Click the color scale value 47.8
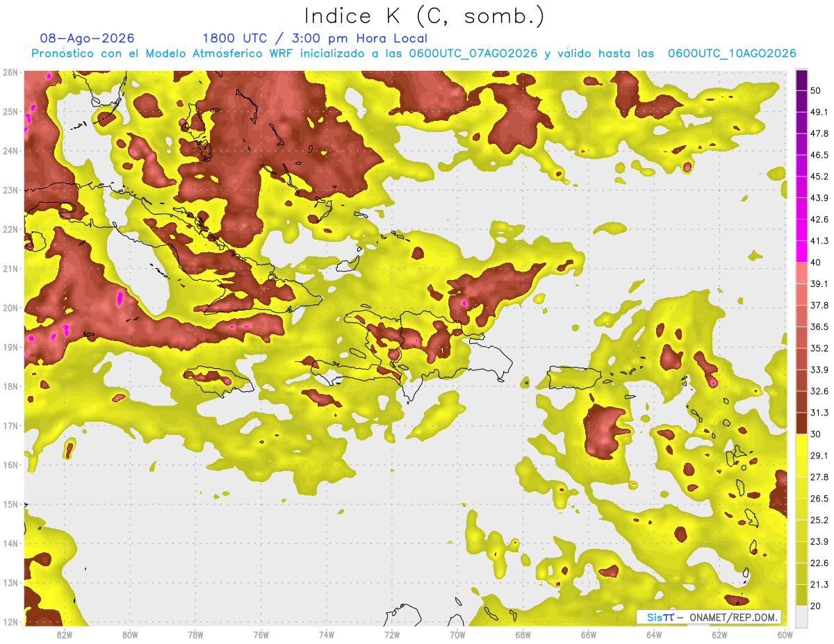The image size is (834, 644). click(x=819, y=133)
